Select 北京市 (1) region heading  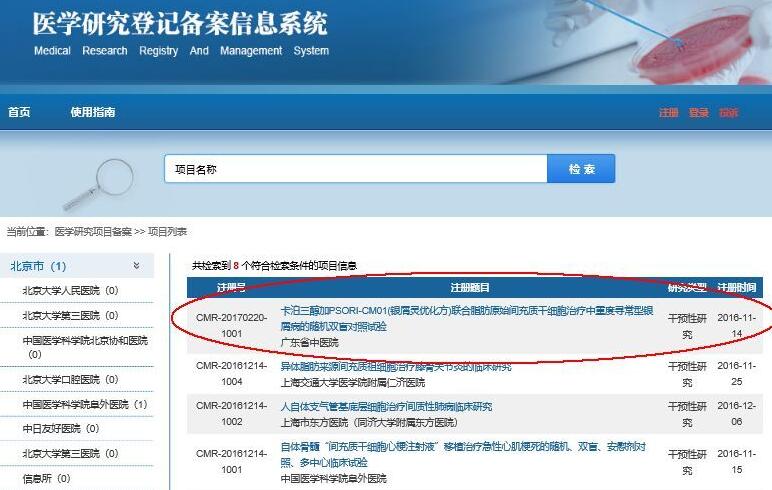point(38,266)
